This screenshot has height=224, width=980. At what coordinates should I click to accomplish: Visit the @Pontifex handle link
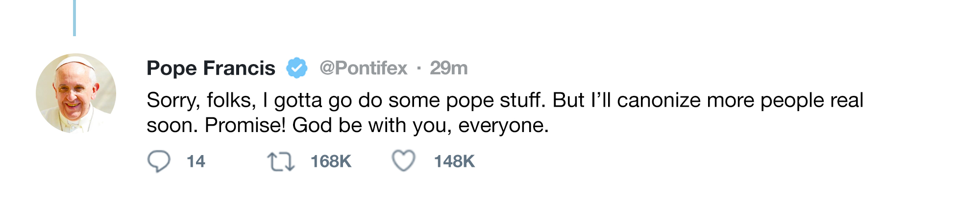click(x=363, y=68)
